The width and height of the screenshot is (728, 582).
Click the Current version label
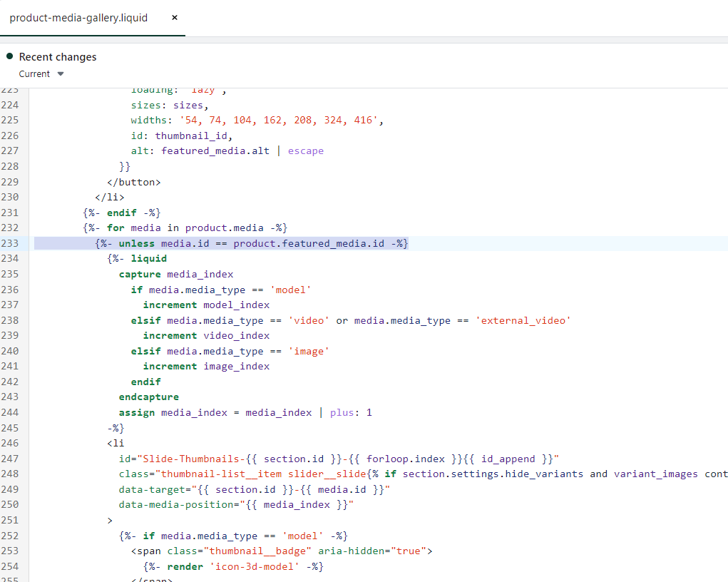(34, 74)
